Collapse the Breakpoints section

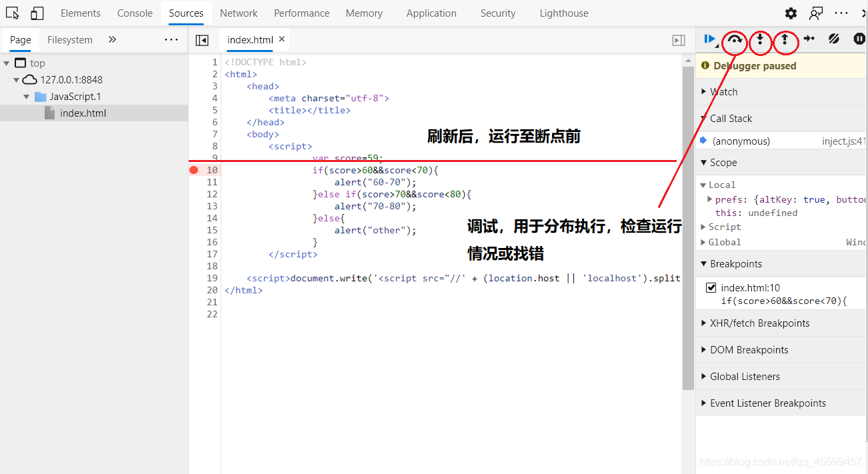tap(780, 264)
